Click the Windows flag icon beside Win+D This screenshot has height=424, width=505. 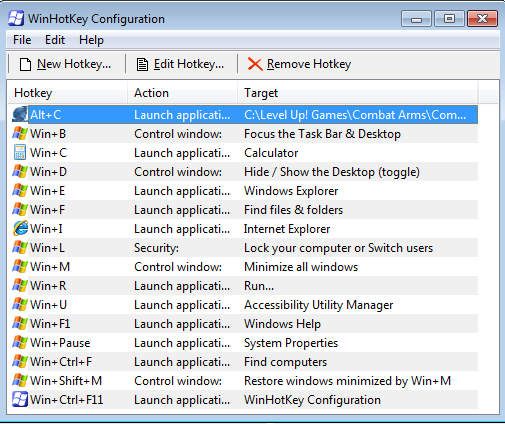click(20, 172)
